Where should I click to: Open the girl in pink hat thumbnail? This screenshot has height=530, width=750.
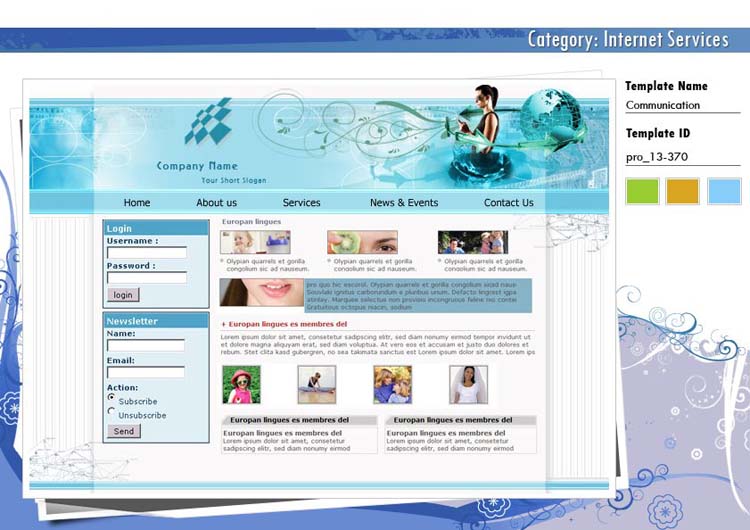point(241,384)
